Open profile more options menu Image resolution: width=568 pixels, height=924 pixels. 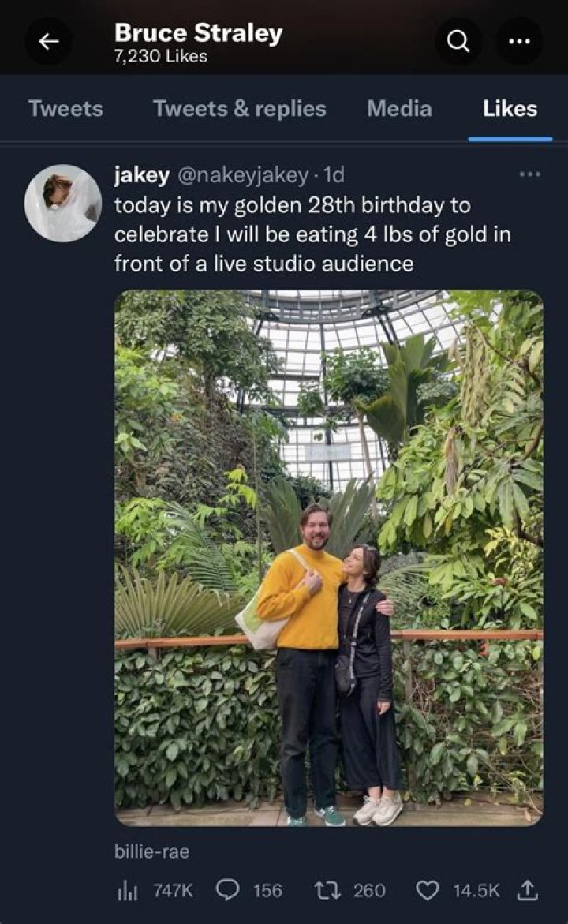[518, 42]
